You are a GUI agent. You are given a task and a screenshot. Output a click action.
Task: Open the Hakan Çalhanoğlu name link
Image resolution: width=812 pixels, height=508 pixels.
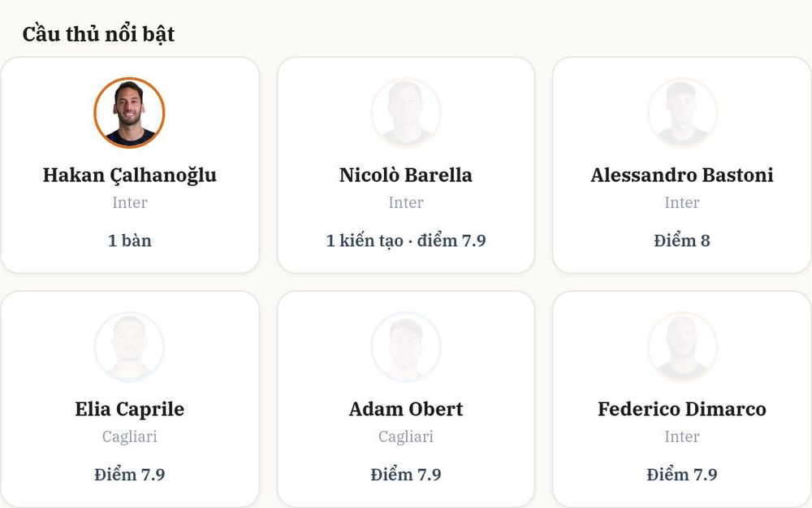(129, 176)
